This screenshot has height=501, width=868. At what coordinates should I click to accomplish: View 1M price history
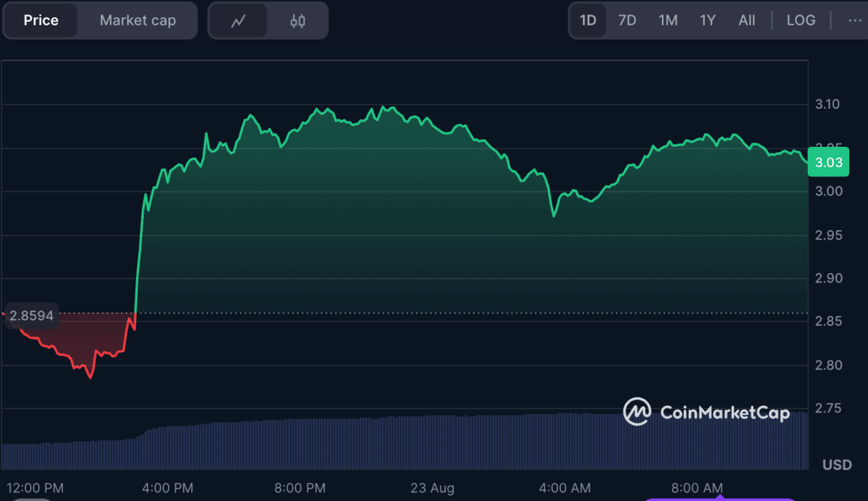(667, 20)
